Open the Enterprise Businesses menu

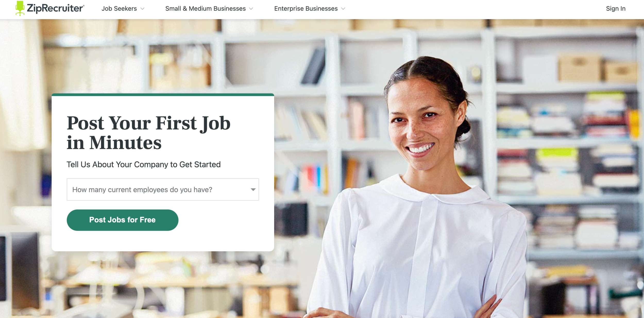coord(306,8)
